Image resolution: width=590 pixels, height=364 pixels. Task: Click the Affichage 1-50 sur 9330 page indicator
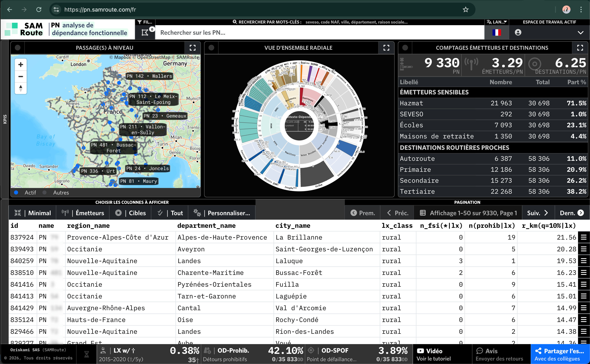(x=468, y=213)
